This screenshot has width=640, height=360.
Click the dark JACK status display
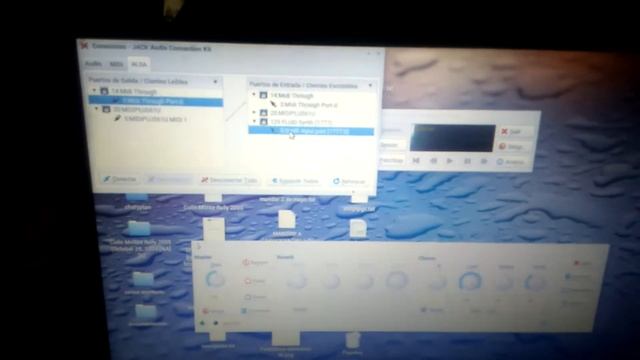click(453, 138)
